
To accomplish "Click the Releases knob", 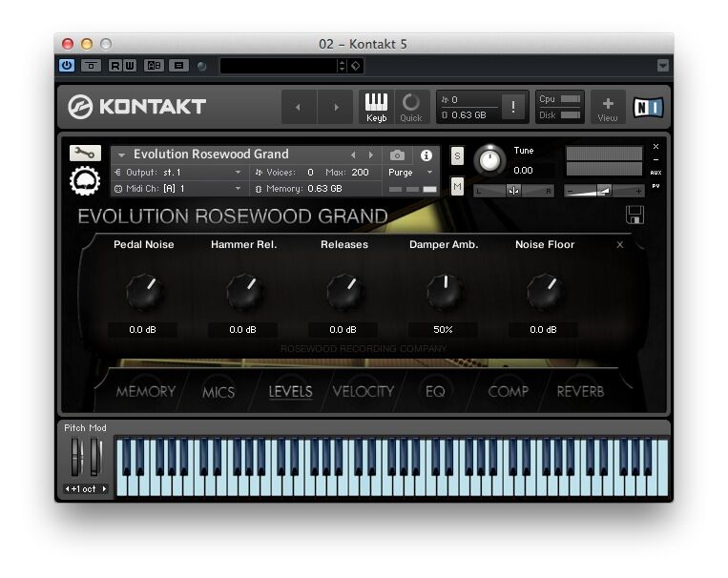I will pos(345,293).
